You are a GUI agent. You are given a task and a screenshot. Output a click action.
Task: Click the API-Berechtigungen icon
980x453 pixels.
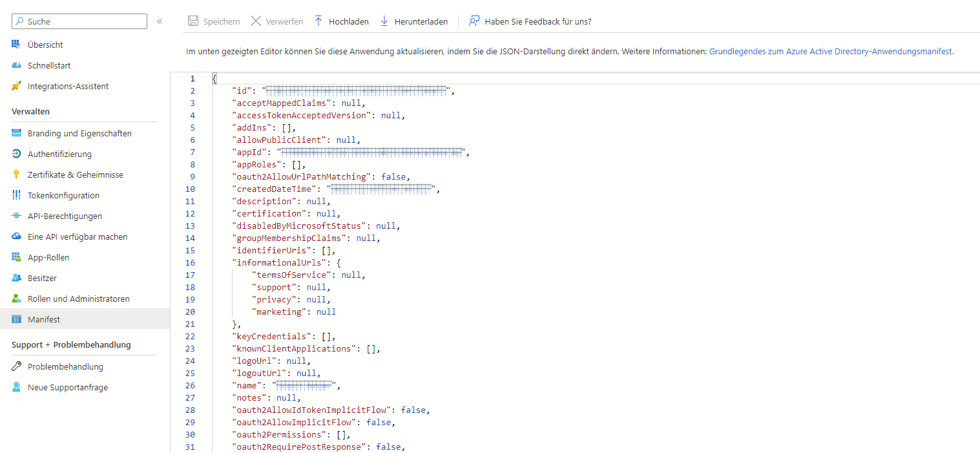[17, 216]
